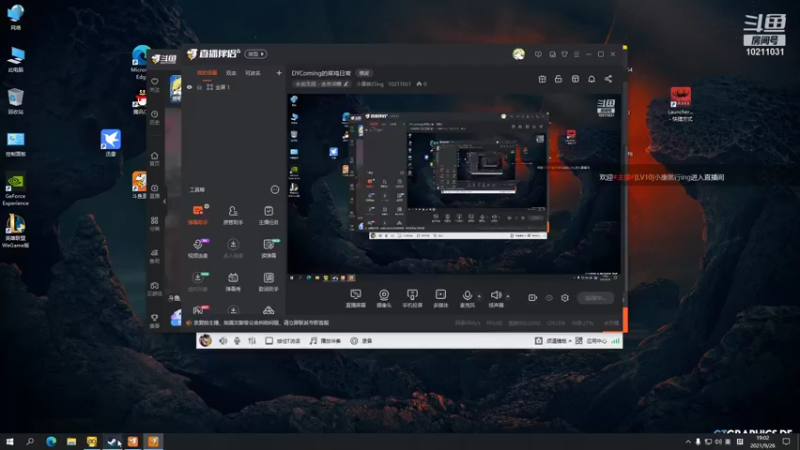Open 弹幕秀 tool in the toolbox
Viewport: 800px width, 450px height.
pyautogui.click(x=233, y=281)
